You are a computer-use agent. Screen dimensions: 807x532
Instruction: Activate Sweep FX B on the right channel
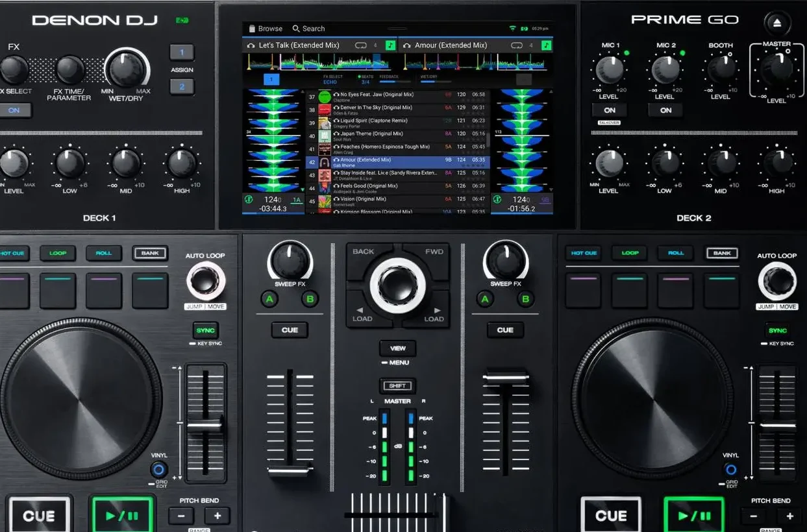click(x=525, y=299)
